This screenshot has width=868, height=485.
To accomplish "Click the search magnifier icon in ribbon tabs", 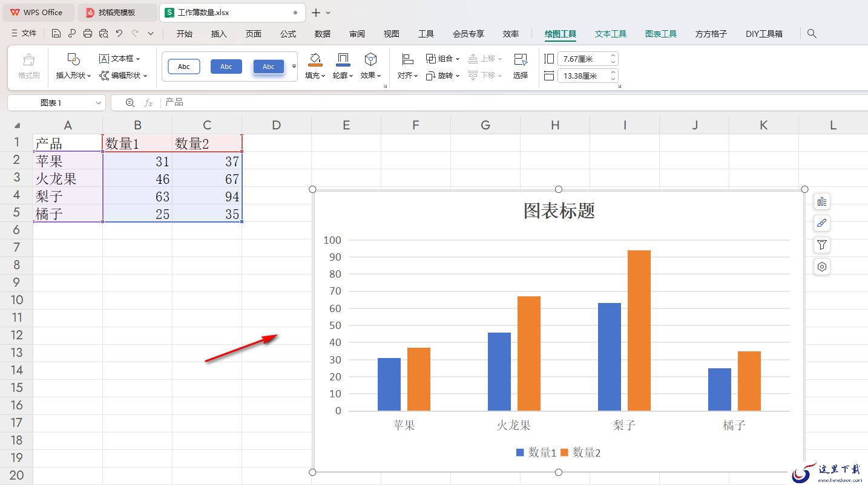I will [812, 34].
